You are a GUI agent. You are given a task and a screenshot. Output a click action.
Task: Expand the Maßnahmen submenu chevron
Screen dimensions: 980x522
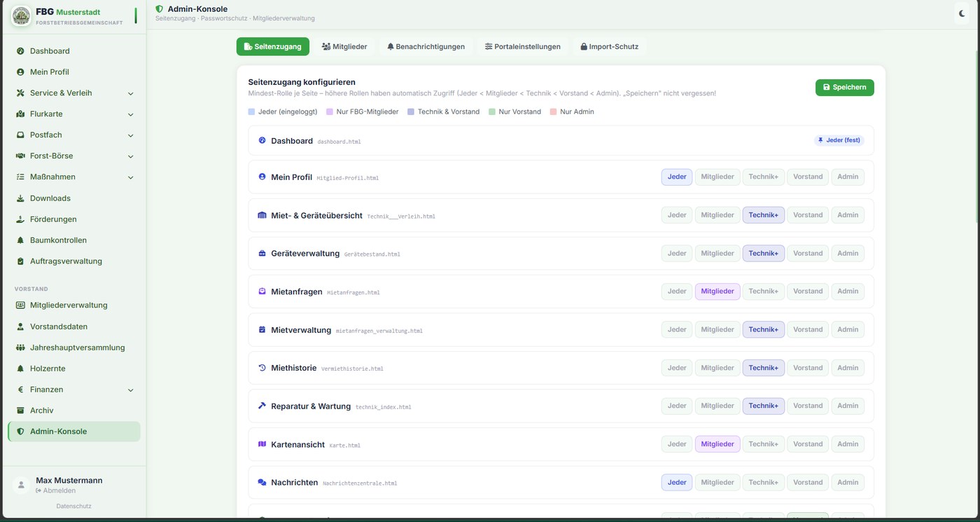click(x=131, y=177)
